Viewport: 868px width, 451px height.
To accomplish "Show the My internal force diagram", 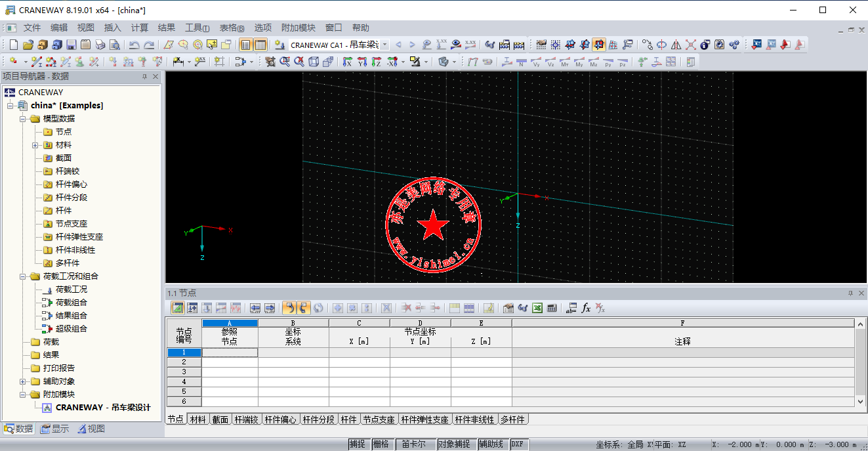I will tap(579, 62).
